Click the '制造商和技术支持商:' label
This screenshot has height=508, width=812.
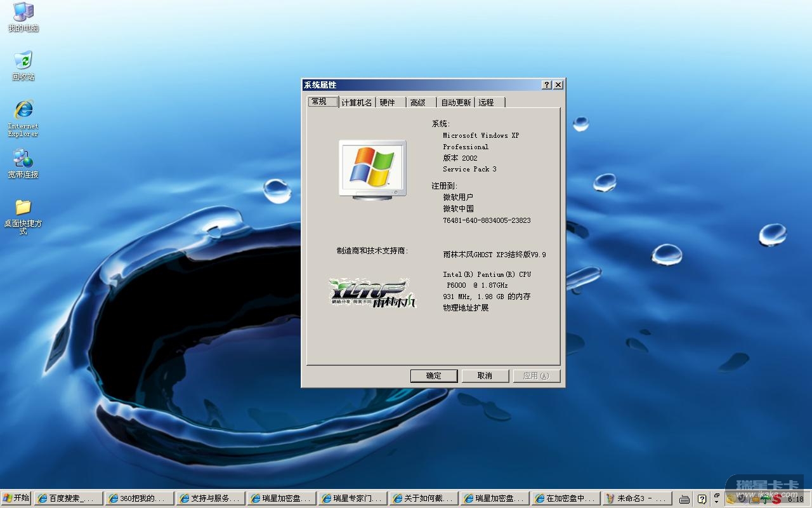pos(372,251)
